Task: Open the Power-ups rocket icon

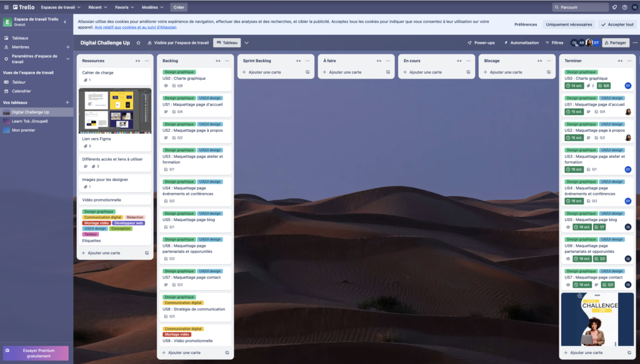Action: click(x=481, y=43)
